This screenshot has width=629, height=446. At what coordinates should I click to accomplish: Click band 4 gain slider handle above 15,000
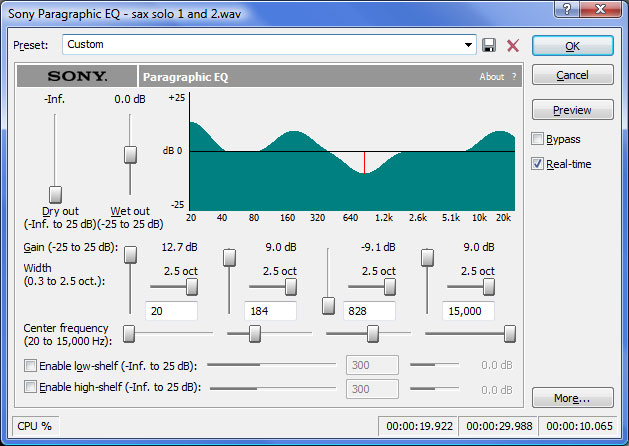428,257
